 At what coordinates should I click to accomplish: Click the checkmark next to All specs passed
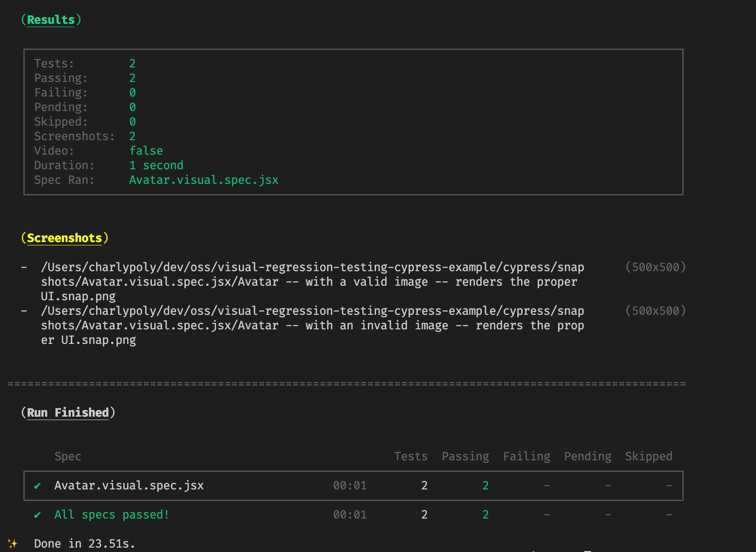pyautogui.click(x=37, y=515)
